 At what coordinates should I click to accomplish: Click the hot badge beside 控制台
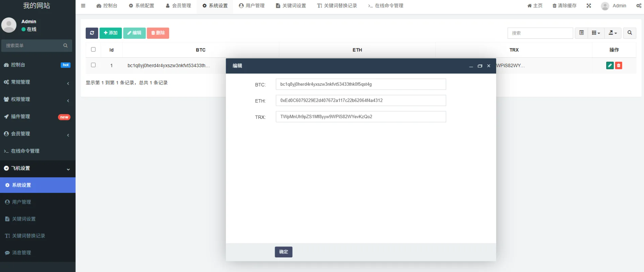pyautogui.click(x=66, y=65)
